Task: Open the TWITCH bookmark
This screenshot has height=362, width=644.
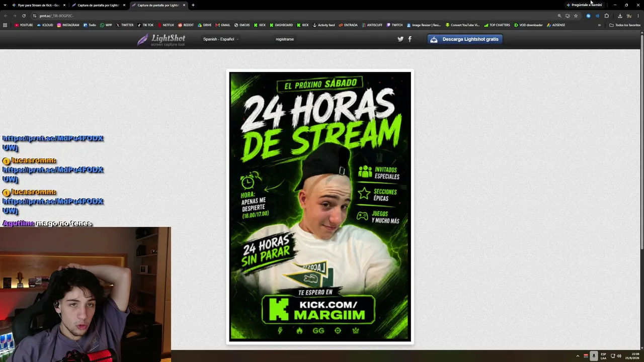Action: (394, 25)
